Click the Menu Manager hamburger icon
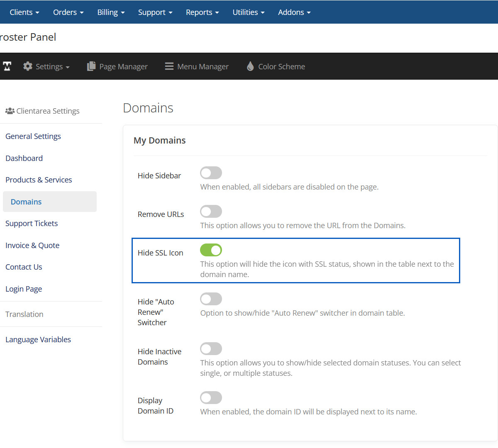The image size is (498, 448). [x=169, y=66]
